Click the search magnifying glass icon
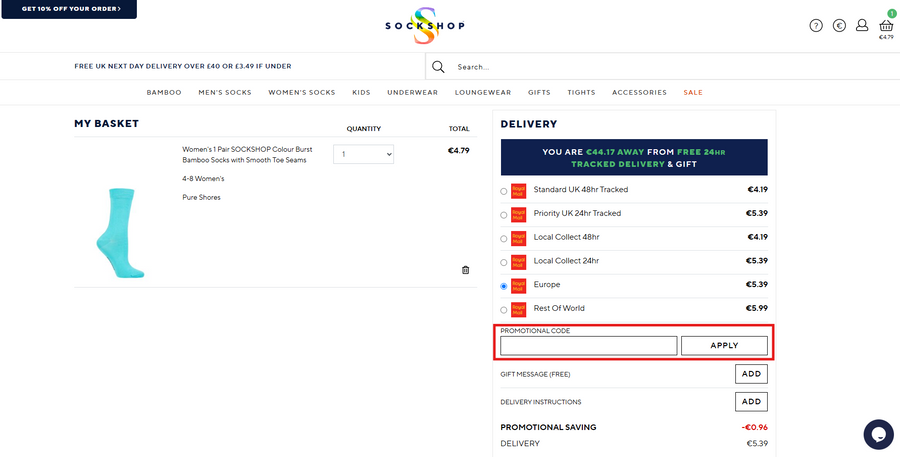 (x=438, y=67)
